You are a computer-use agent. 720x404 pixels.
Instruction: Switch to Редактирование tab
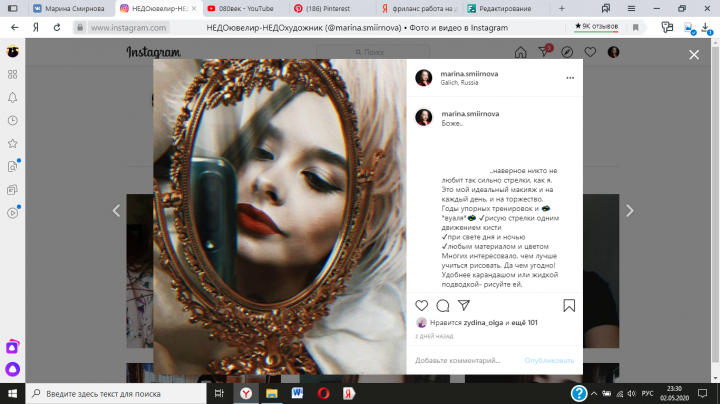(x=505, y=8)
